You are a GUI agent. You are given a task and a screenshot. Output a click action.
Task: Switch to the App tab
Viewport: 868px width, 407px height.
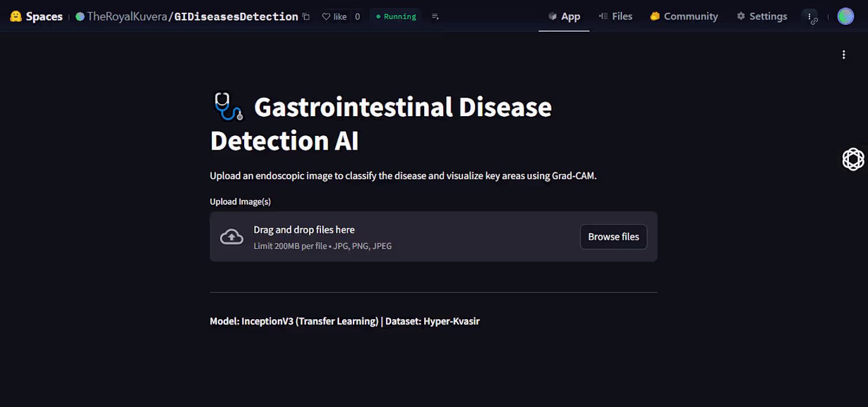tap(564, 16)
